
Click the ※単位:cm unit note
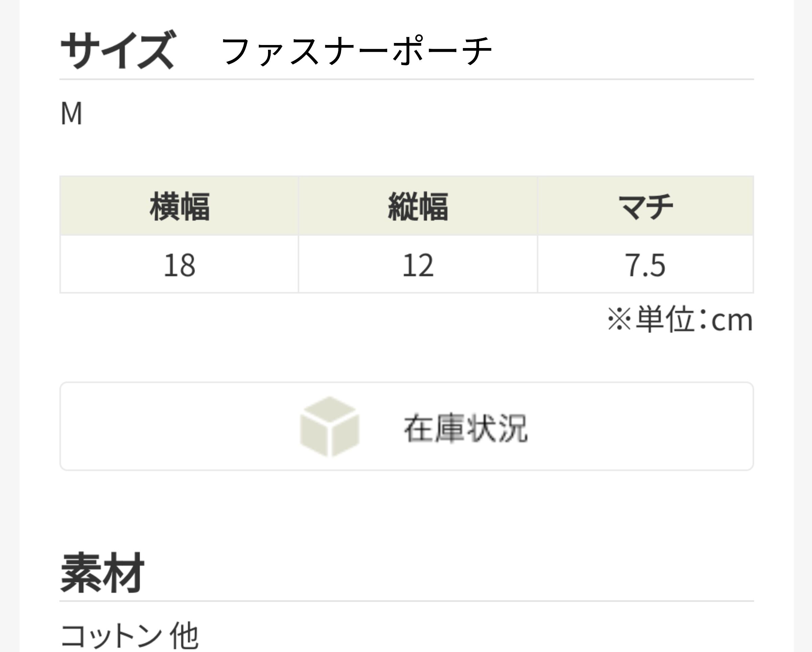coord(680,319)
